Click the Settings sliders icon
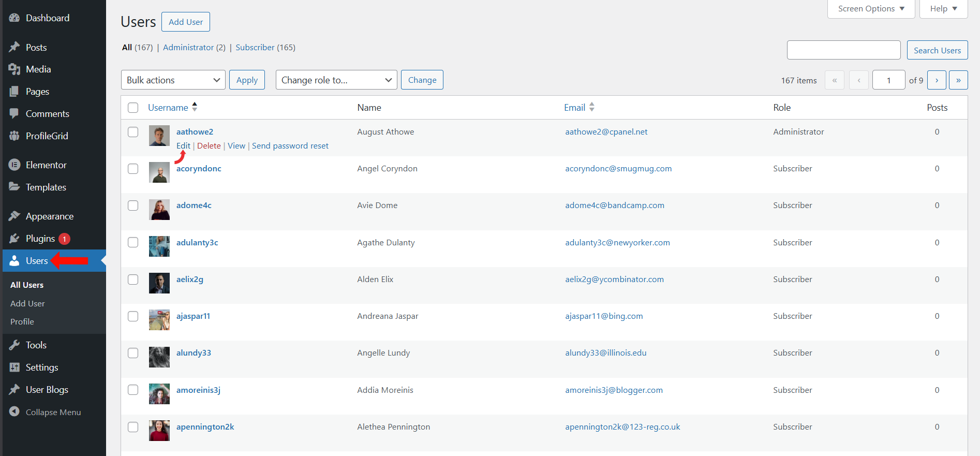 (14, 367)
